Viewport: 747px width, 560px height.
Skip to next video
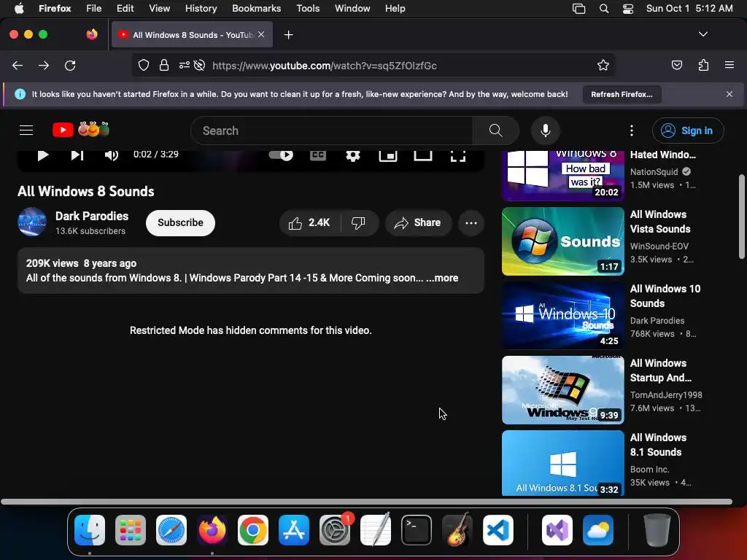point(77,155)
